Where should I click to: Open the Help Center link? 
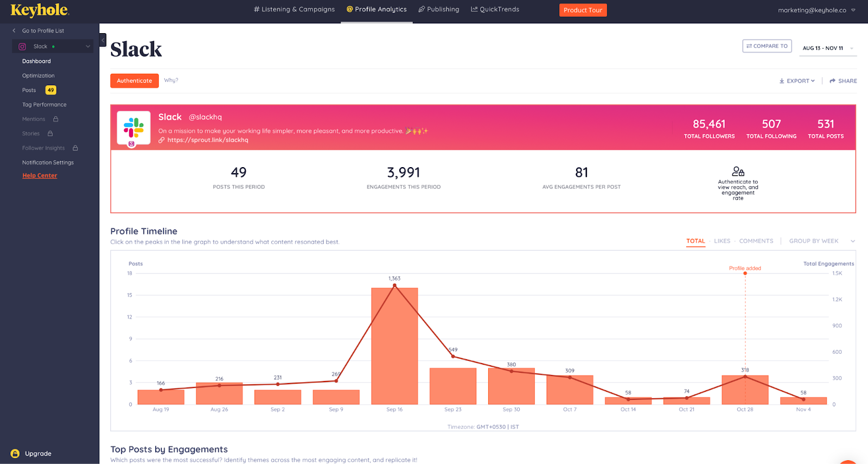40,176
